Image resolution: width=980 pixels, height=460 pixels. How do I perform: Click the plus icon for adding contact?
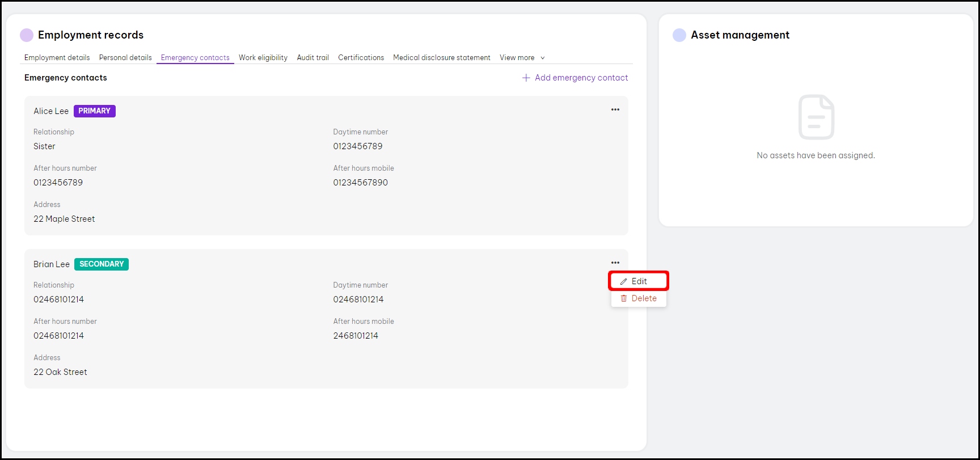[526, 78]
